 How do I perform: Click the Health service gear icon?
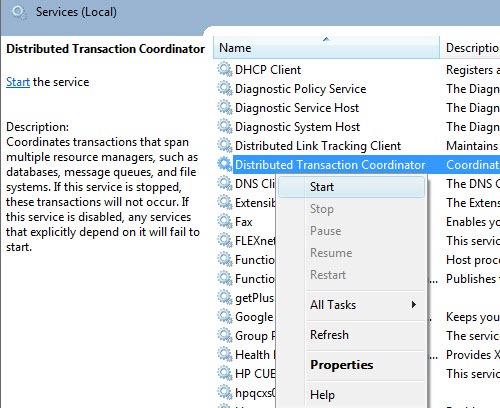click(225, 355)
